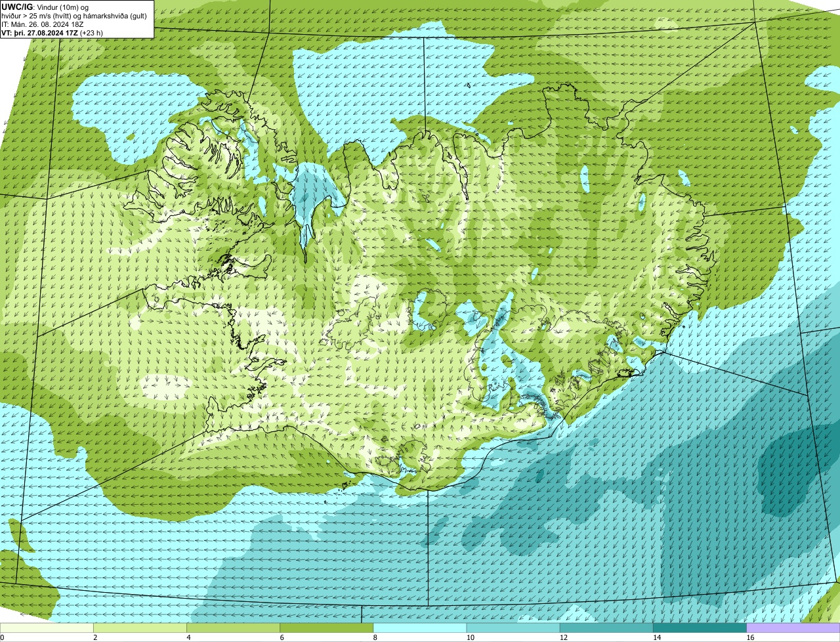Click the lavender legend swatch above 16 m/s
The width and height of the screenshot is (840, 642).
793,628
